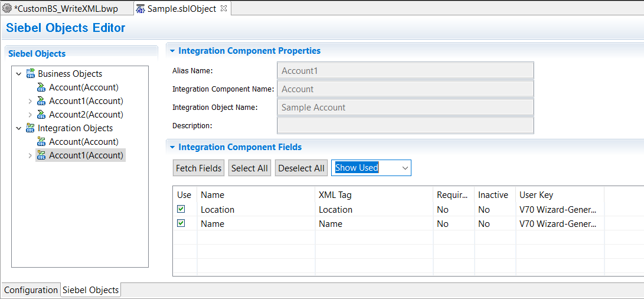Select the Sample.sblObject editor tab

coord(182,8)
